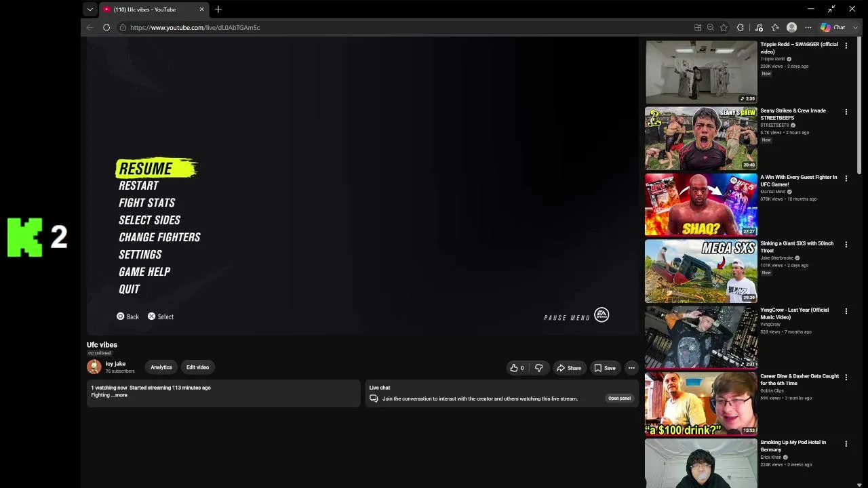The height and width of the screenshot is (488, 868).
Task: Open the 'Career Dine & Dasher Gets Caught' title
Action: coord(800,380)
